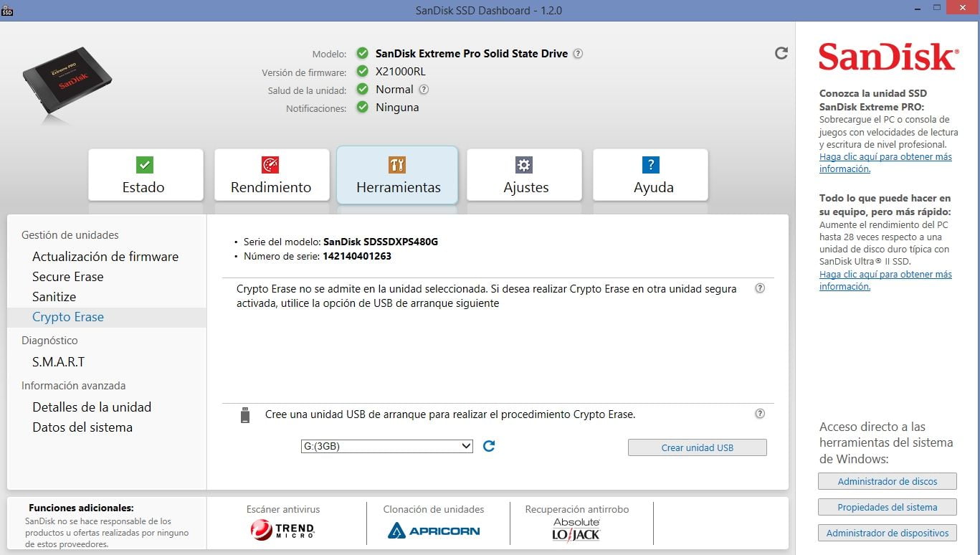
Task: Go to the Ayuda tab
Action: click(x=650, y=175)
